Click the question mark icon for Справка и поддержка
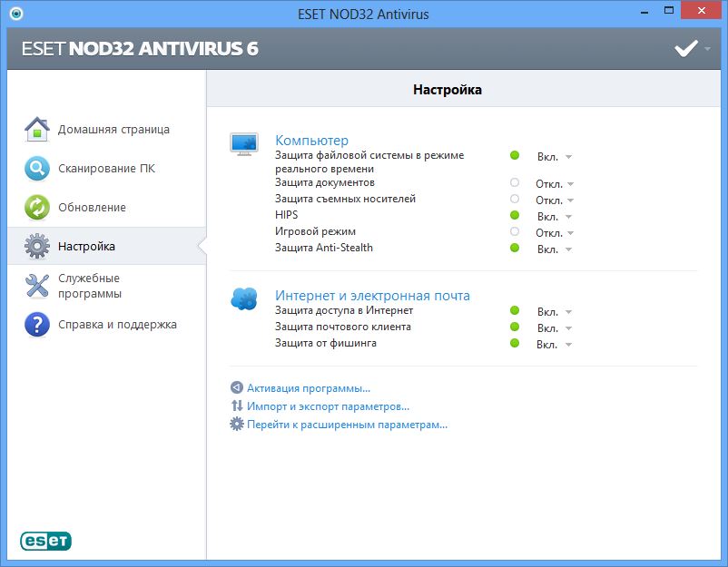The height and width of the screenshot is (567, 728). (36, 325)
